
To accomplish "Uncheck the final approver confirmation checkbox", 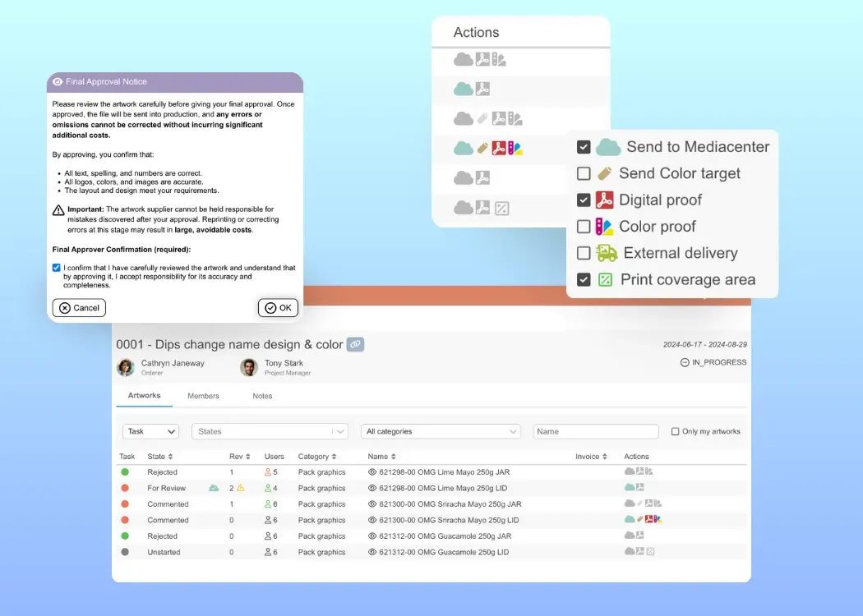I will point(55,267).
